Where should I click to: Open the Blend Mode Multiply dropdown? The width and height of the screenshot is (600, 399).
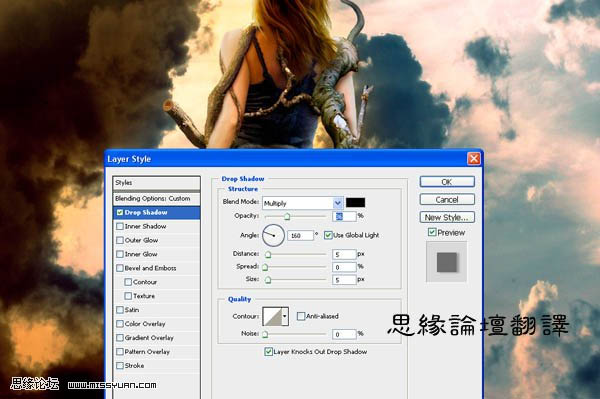coord(302,203)
